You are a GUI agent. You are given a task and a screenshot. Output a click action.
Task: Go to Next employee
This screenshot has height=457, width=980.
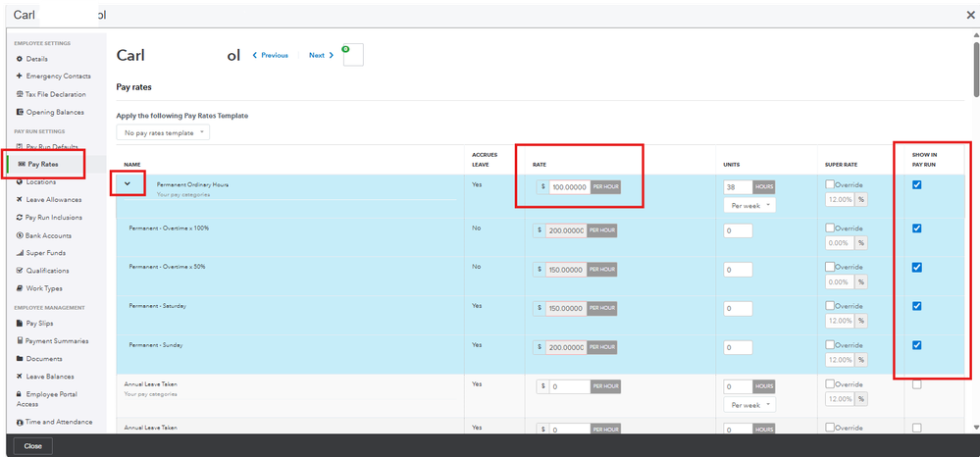point(321,55)
